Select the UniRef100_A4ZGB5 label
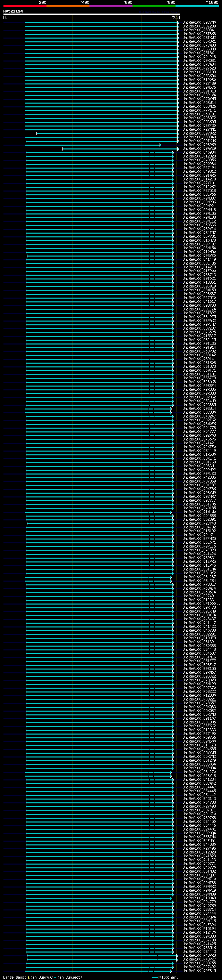 tap(199, 477)
